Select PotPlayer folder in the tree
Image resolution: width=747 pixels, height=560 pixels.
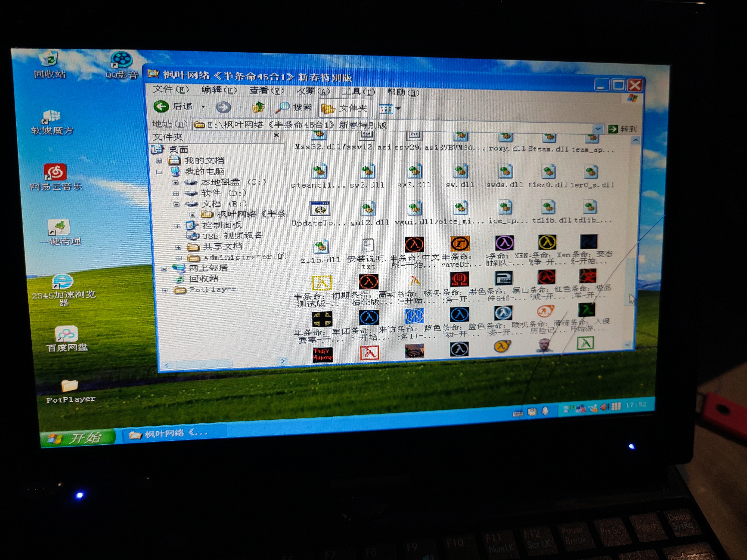tap(213, 290)
